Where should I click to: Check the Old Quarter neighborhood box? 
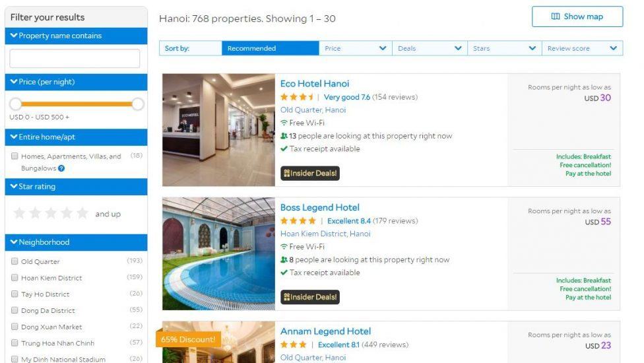point(15,261)
